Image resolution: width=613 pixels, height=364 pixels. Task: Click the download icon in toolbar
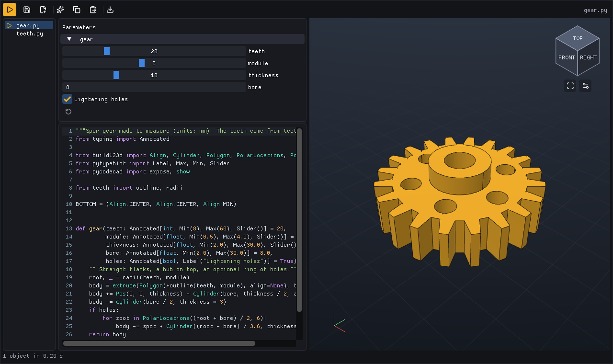pos(110,10)
